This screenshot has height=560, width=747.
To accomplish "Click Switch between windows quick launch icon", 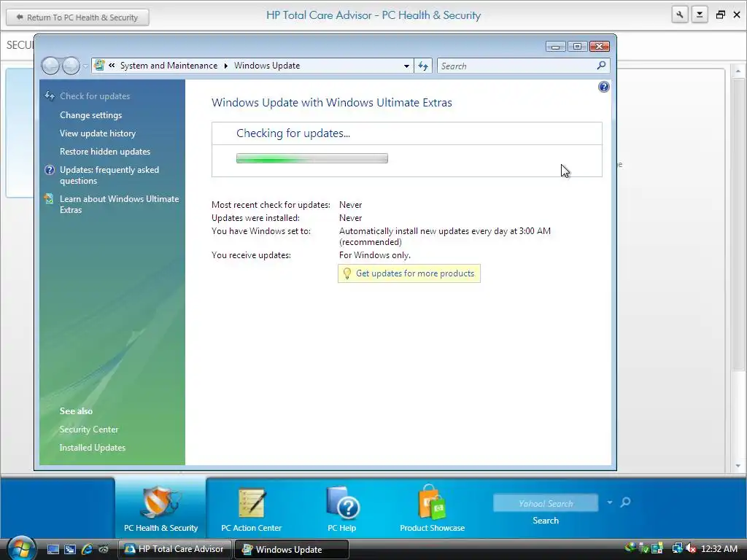I will [70, 549].
